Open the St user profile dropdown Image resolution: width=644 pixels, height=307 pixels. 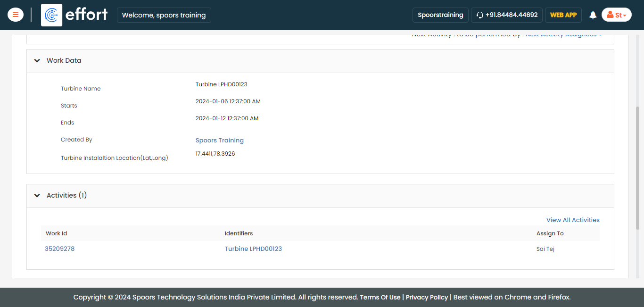click(616, 15)
